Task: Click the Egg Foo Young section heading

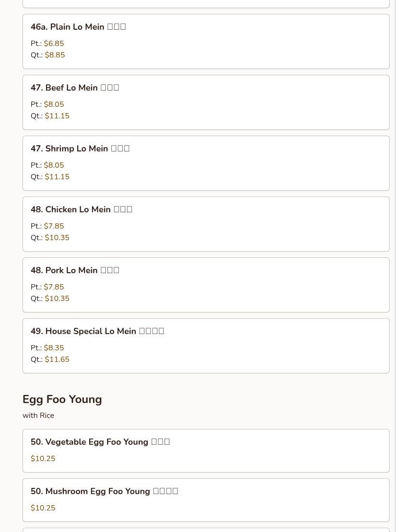Action: (62, 399)
